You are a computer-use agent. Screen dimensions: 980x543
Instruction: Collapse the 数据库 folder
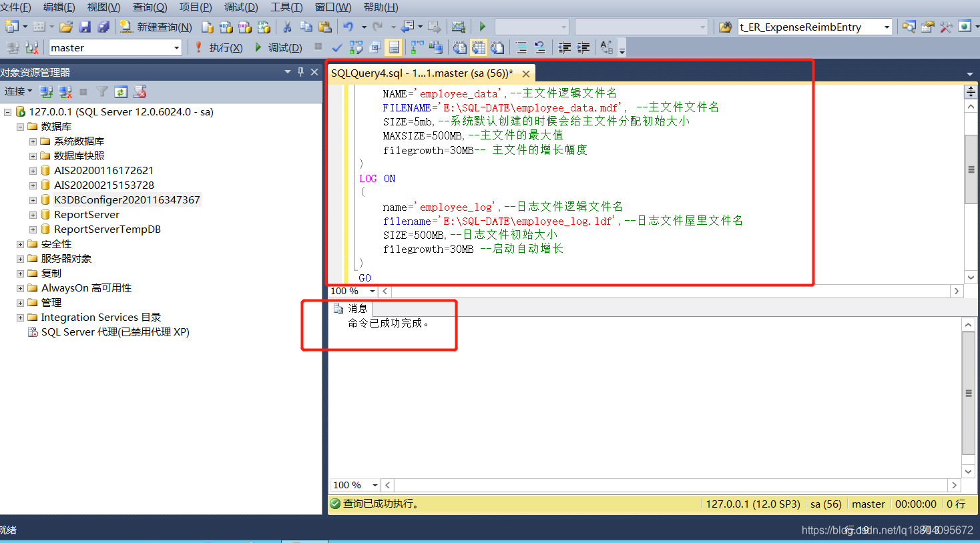[x=20, y=127]
